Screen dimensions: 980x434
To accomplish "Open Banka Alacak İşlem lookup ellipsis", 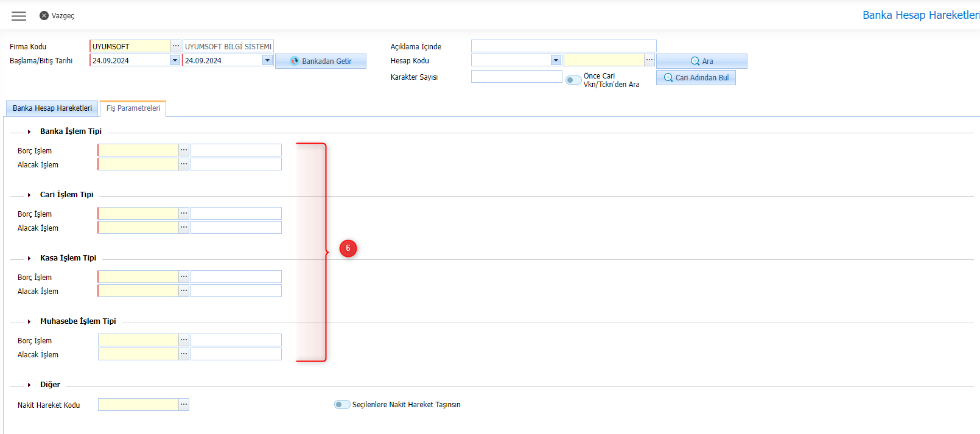I will 184,164.
